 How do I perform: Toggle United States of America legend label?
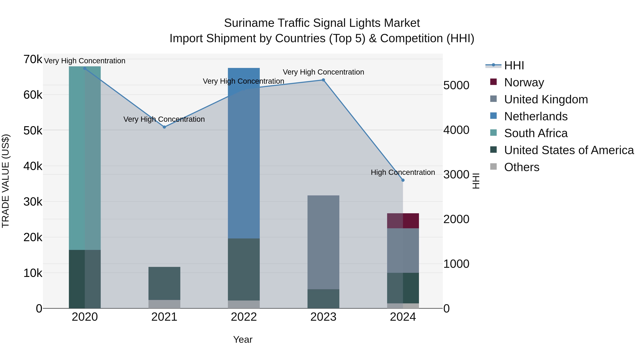(x=569, y=150)
